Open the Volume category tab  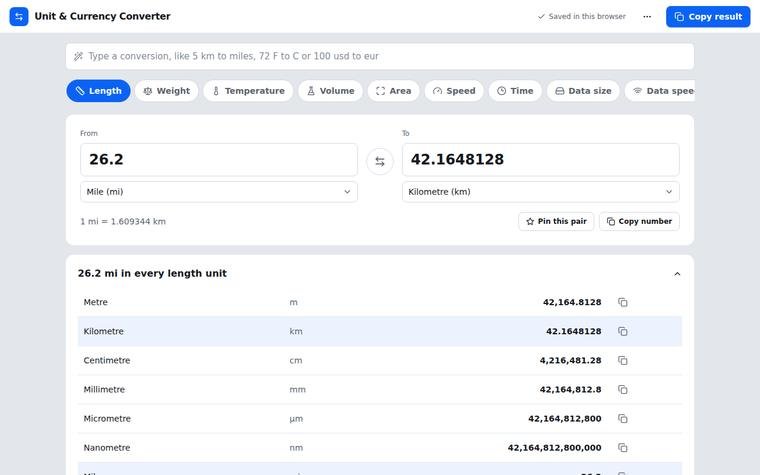pyautogui.click(x=330, y=91)
